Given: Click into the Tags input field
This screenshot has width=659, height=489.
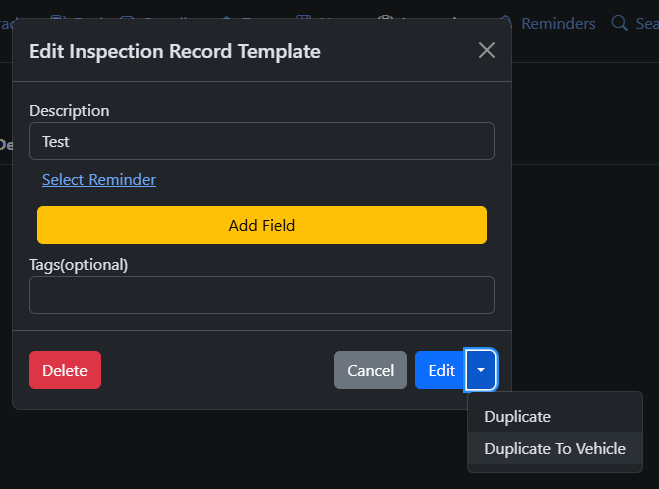Looking at the screenshot, I should [x=262, y=295].
